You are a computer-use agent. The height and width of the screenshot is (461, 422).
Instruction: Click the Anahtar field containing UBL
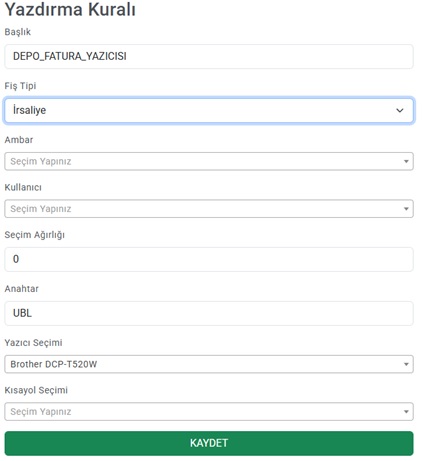point(209,313)
